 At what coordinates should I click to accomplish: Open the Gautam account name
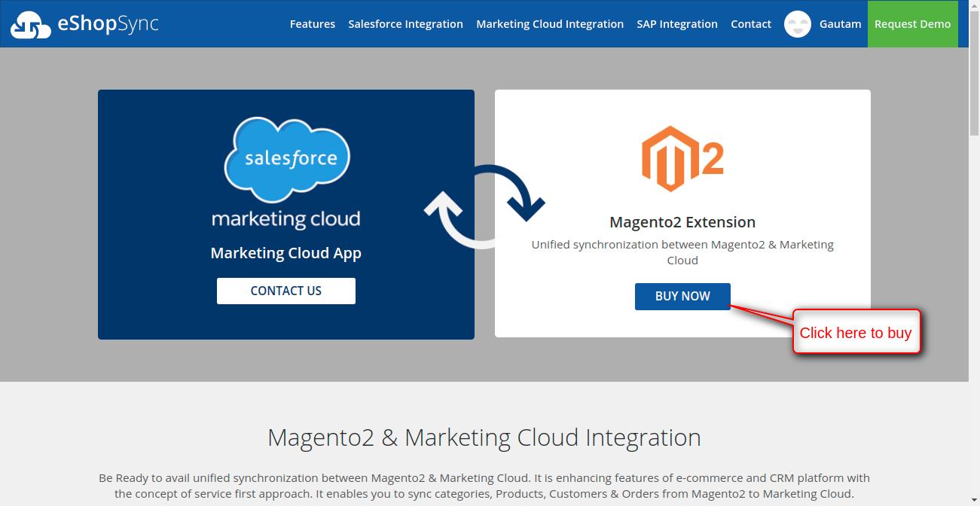pyautogui.click(x=840, y=24)
